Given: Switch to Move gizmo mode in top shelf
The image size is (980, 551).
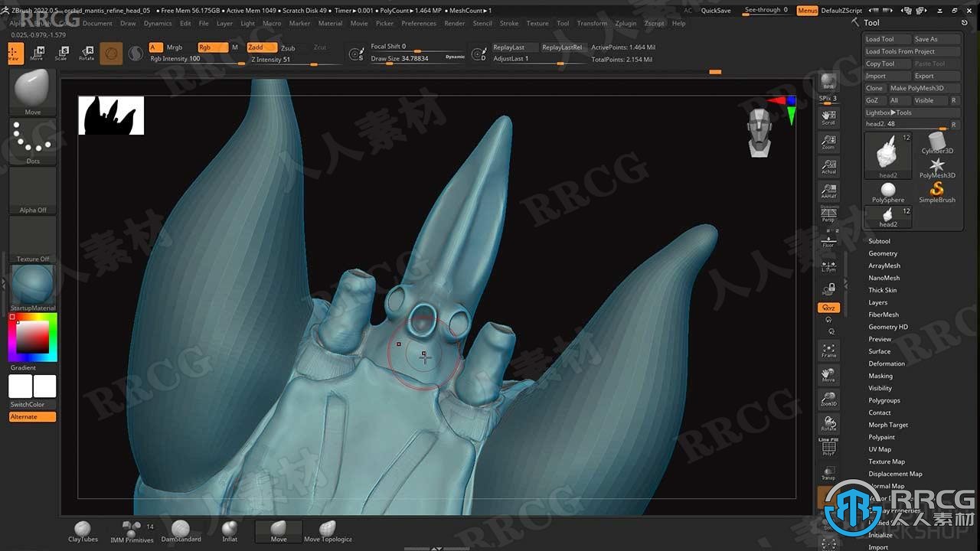Looking at the screenshot, I should pos(36,53).
